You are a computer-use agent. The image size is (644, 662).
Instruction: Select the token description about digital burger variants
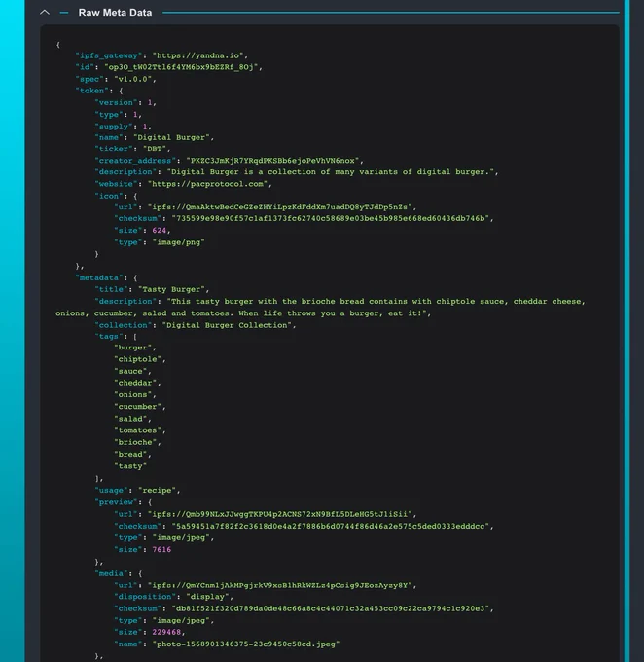[x=331, y=172]
